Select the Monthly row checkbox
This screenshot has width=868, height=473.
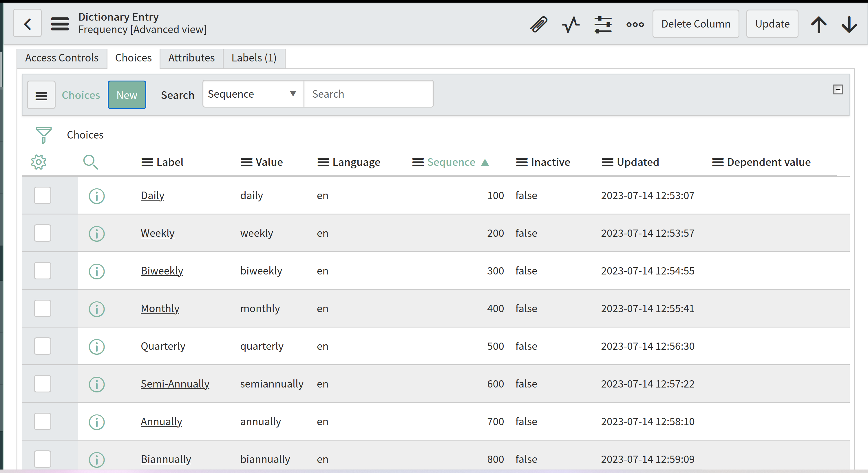(43, 308)
